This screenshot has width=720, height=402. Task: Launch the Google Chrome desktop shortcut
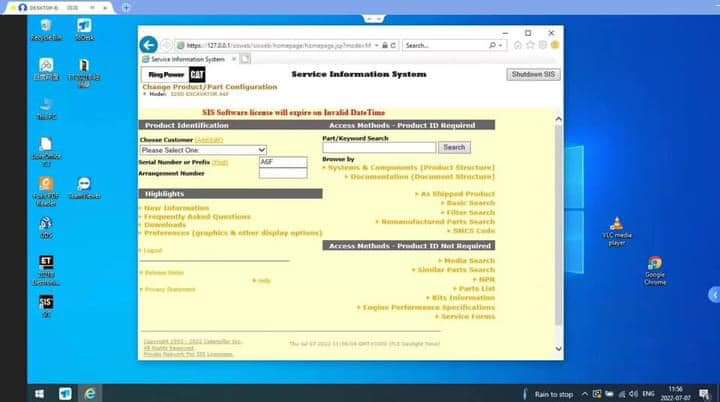point(655,264)
